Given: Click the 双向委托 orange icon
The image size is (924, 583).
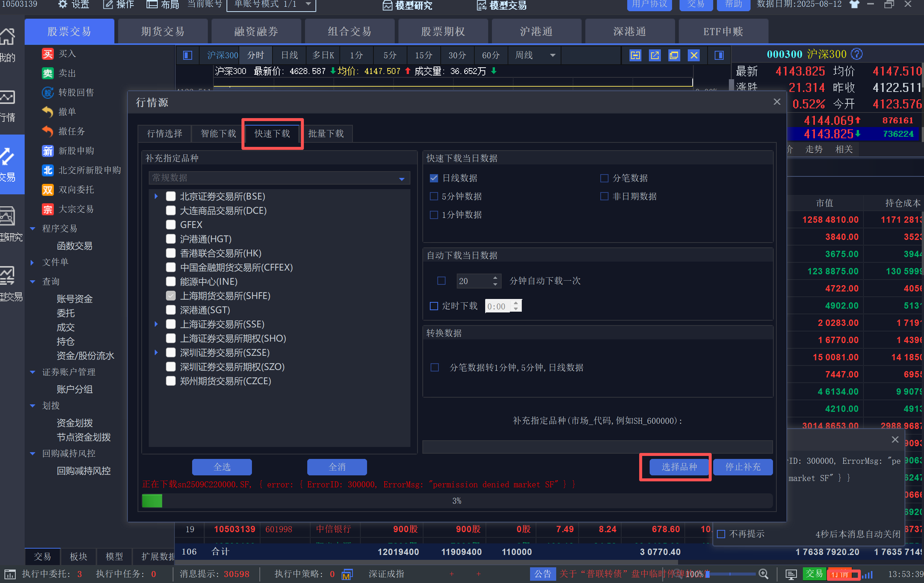Looking at the screenshot, I should point(47,189).
